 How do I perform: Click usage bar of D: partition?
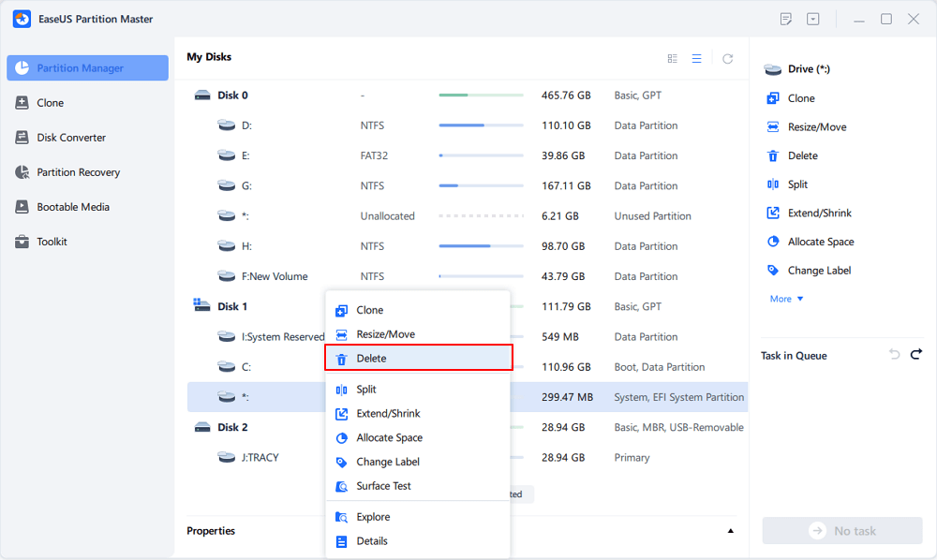click(x=481, y=125)
